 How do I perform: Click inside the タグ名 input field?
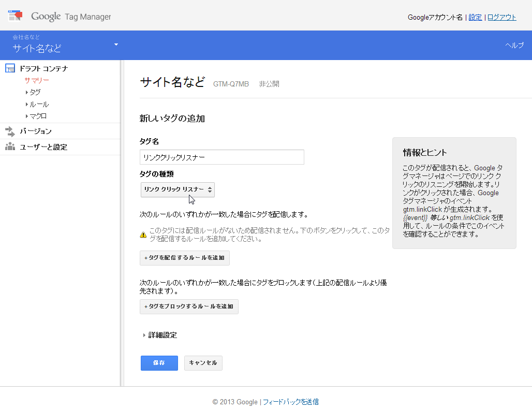(221, 157)
